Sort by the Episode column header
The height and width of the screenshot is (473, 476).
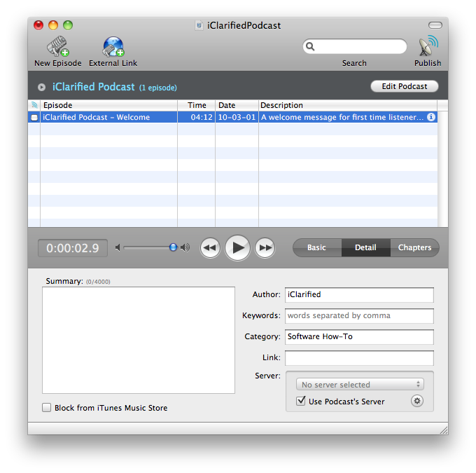pos(108,105)
